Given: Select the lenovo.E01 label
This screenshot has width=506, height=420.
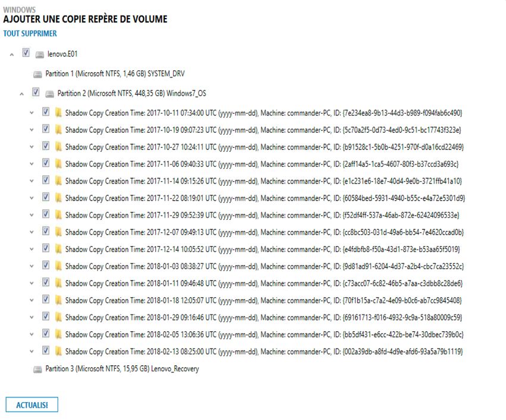Looking at the screenshot, I should (x=63, y=54).
